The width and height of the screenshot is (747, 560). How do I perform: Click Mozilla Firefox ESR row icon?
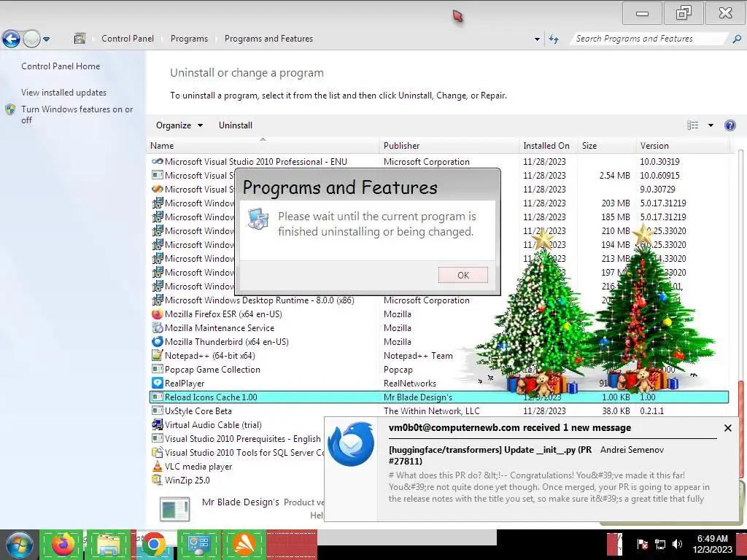(158, 314)
